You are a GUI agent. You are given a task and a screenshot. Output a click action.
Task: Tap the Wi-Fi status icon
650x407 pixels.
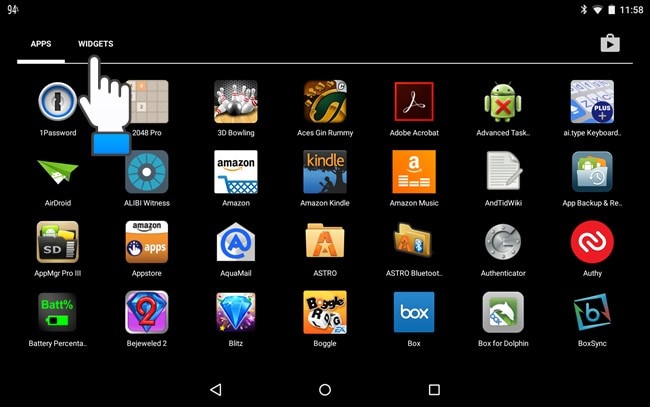coord(597,10)
